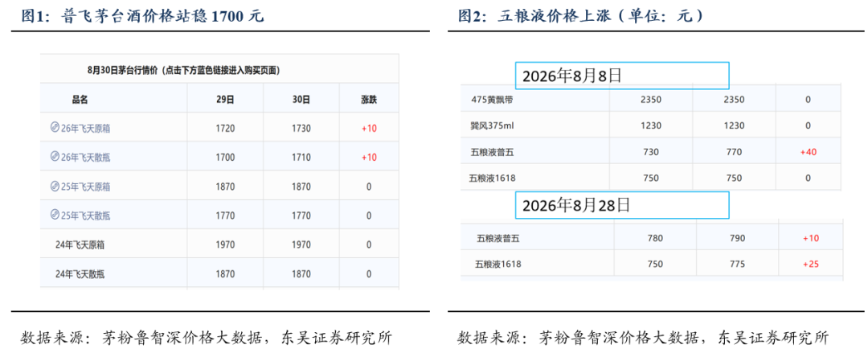Select 五粮液1618 name in the 775 row

(x=498, y=265)
